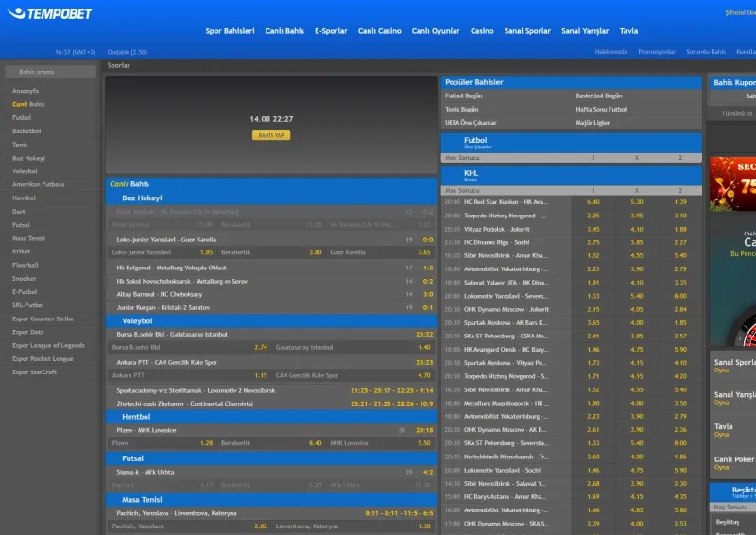Collapse the Voleybol live section header
This screenshot has height=535, width=756.
[x=271, y=321]
